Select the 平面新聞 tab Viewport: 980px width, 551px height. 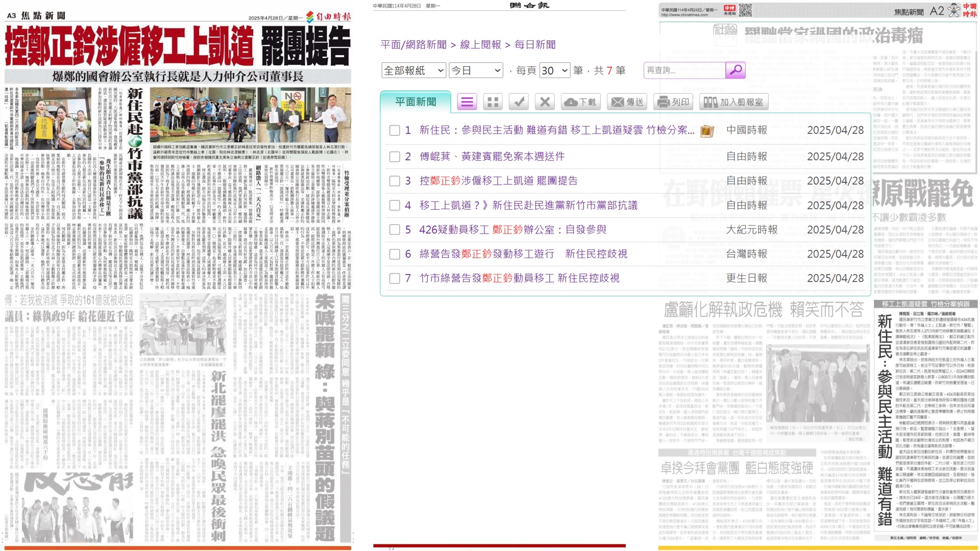point(415,102)
